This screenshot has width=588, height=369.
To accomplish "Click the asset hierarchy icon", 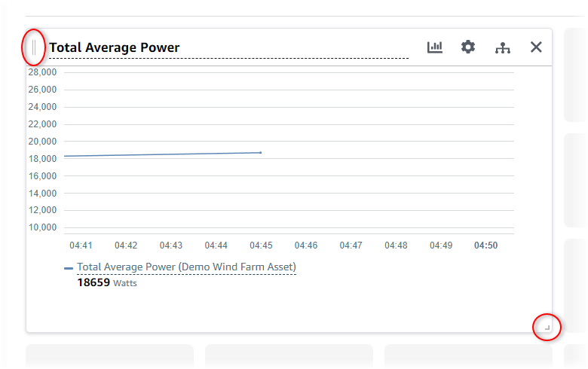I will pyautogui.click(x=503, y=47).
